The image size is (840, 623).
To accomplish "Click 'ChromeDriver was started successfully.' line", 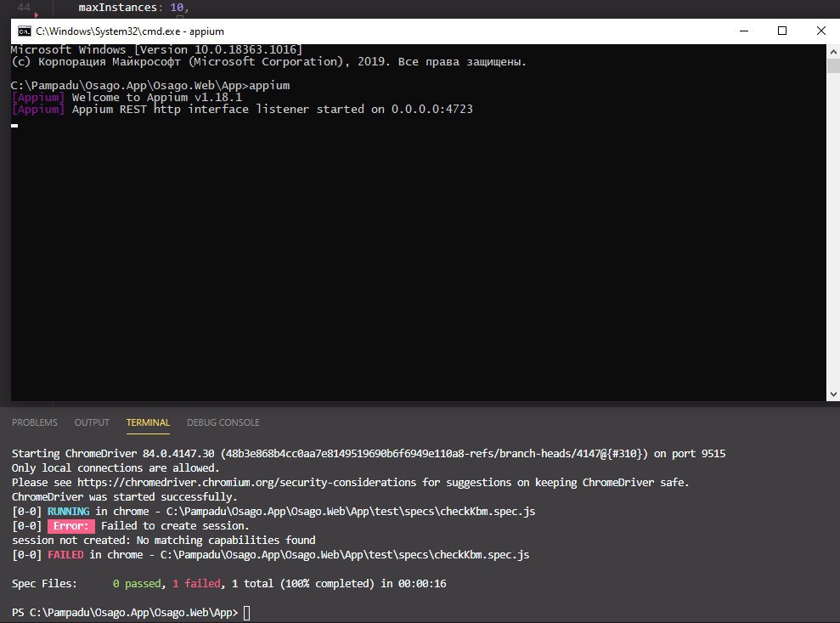I will pos(124,497).
